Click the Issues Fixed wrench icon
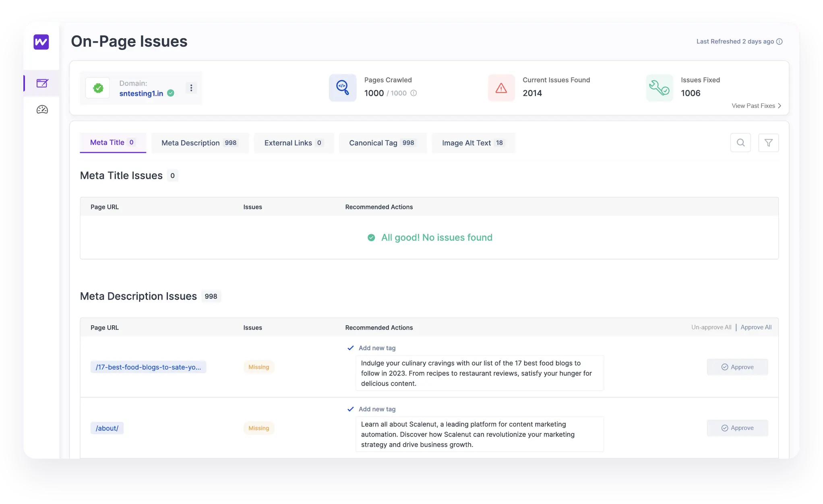 [x=659, y=88]
